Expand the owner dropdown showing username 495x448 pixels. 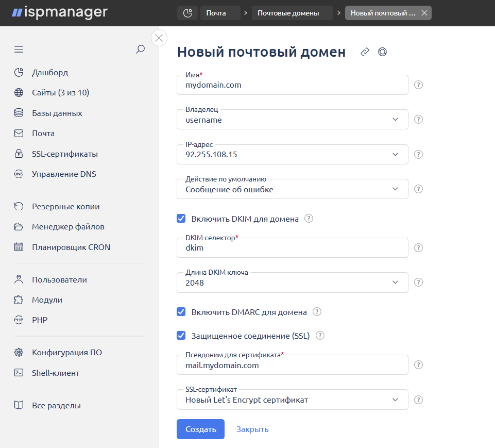292,120
